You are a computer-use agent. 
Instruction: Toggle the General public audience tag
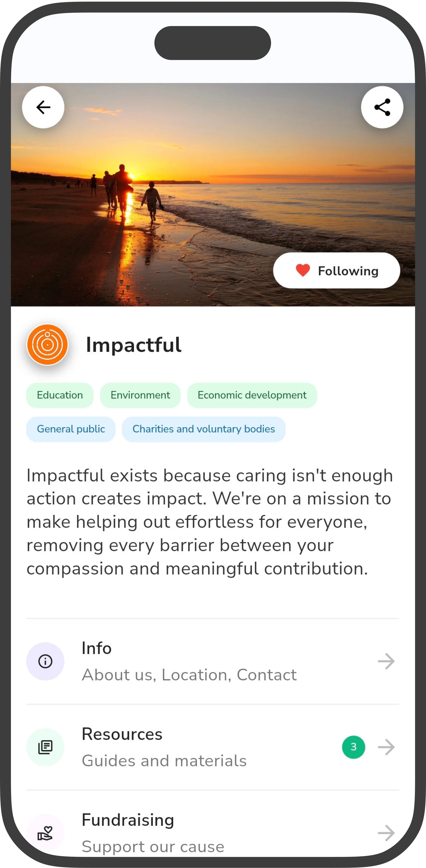click(x=70, y=429)
